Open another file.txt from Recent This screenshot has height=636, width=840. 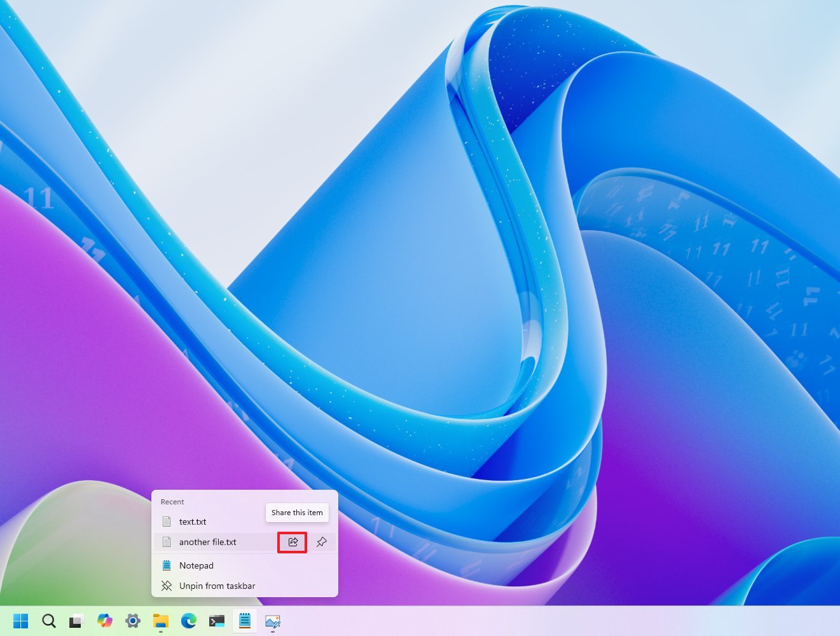[x=208, y=542]
